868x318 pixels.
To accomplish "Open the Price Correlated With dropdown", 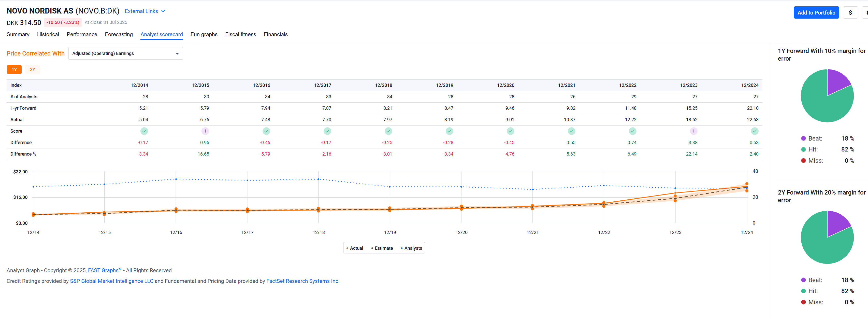I will coord(125,53).
